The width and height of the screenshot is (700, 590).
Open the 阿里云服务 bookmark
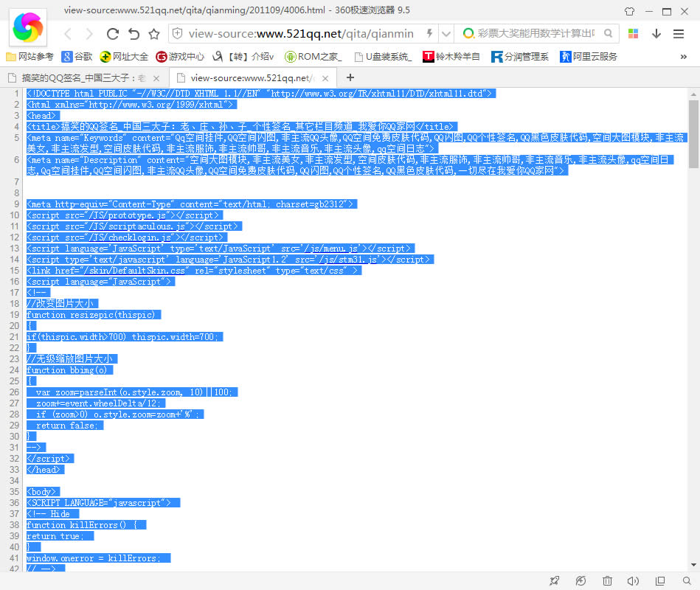tap(589, 57)
